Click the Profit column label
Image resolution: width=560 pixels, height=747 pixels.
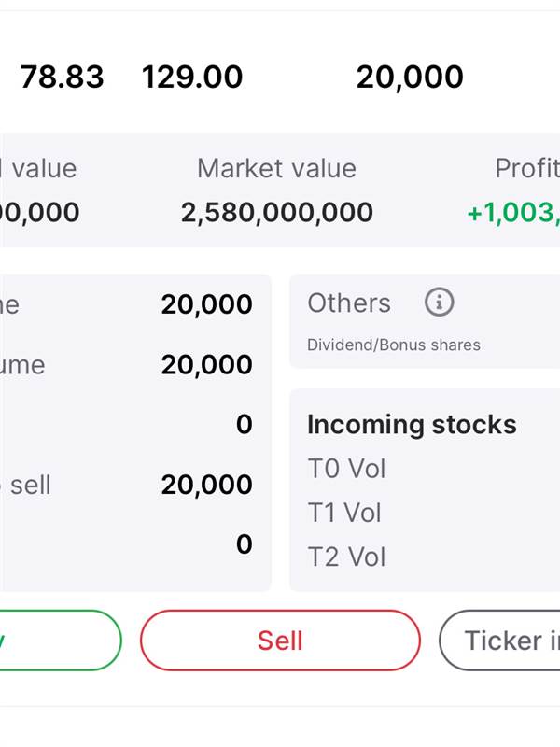pos(527,169)
